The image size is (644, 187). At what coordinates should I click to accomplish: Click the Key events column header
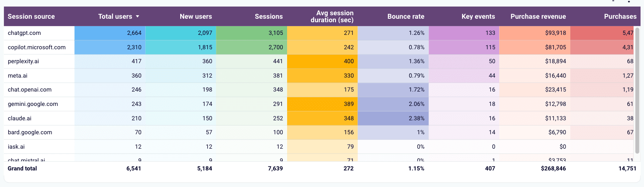478,17
